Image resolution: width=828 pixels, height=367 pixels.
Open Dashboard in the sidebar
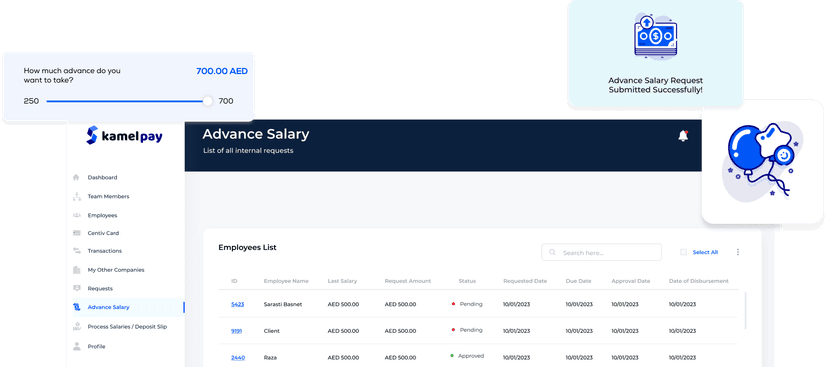102,177
